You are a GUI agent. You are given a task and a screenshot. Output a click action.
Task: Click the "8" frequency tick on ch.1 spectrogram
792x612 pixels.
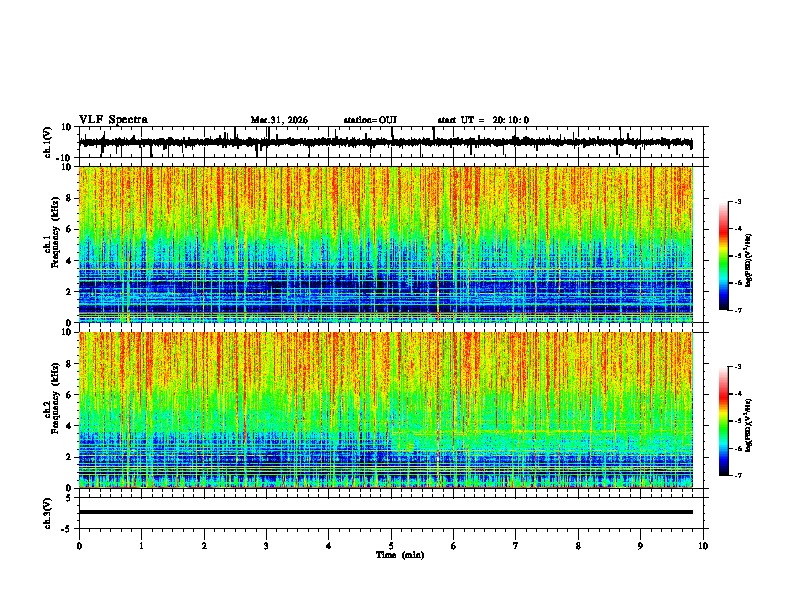coord(69,198)
